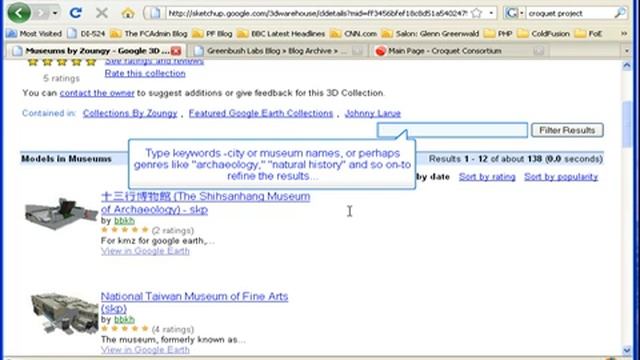Open the PF Blog bookmark folder
This screenshot has height=360, width=640.
point(212,33)
